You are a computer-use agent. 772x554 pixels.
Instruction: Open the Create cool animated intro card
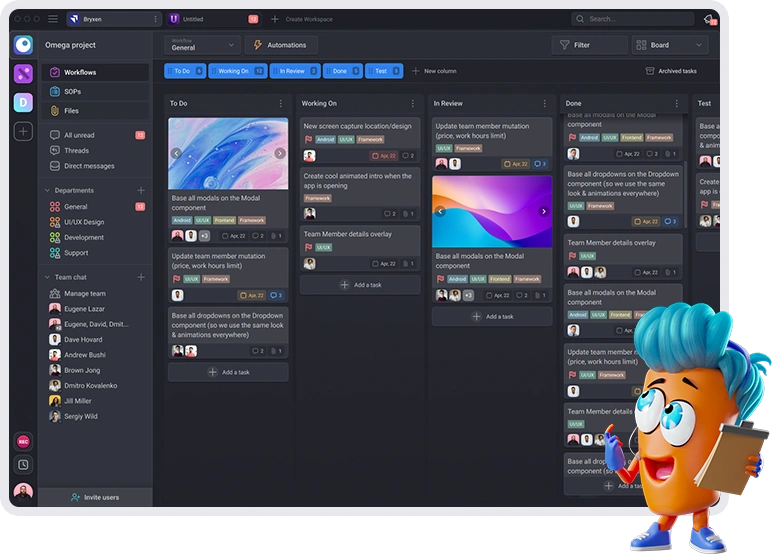(360, 195)
